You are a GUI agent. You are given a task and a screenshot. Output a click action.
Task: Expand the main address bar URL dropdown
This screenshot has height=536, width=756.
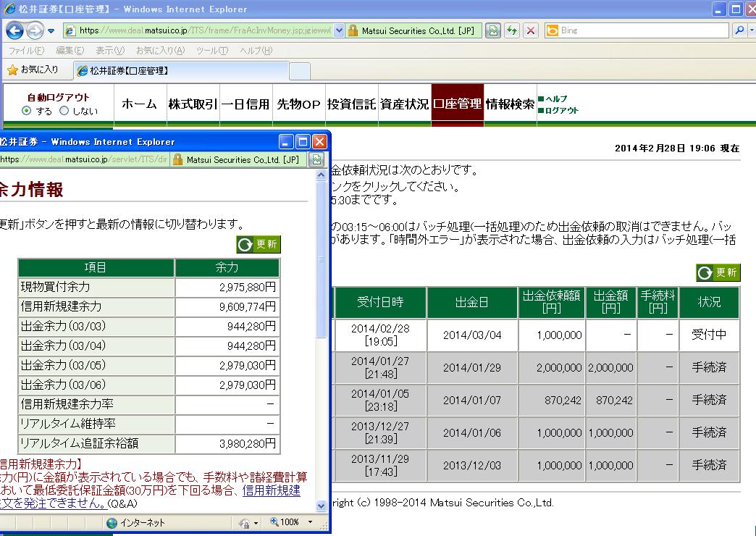[339, 30]
